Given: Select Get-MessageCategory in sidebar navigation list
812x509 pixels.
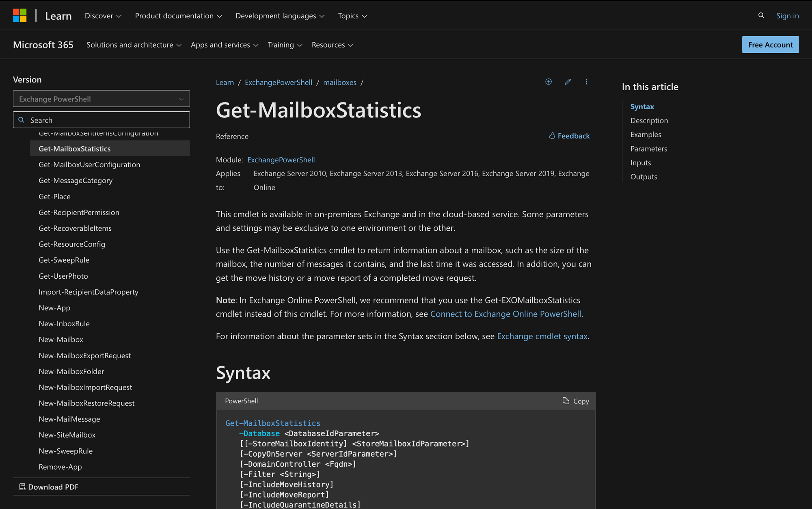Looking at the screenshot, I should 76,180.
